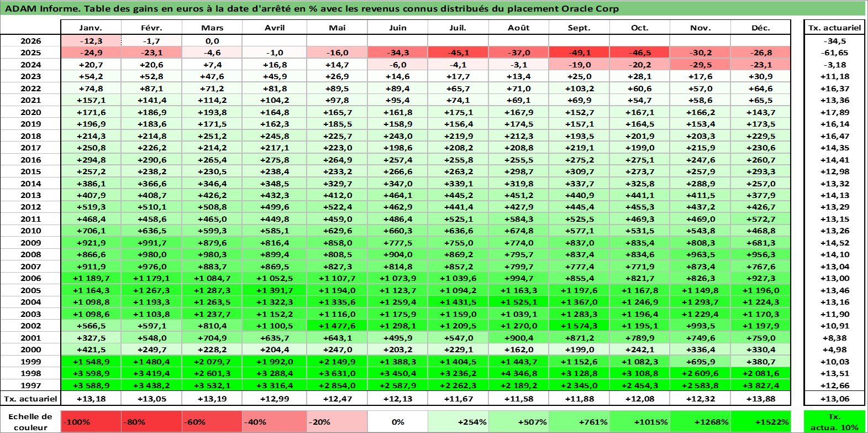
Task: Select the 'Déc.' column header
Action: point(761,28)
